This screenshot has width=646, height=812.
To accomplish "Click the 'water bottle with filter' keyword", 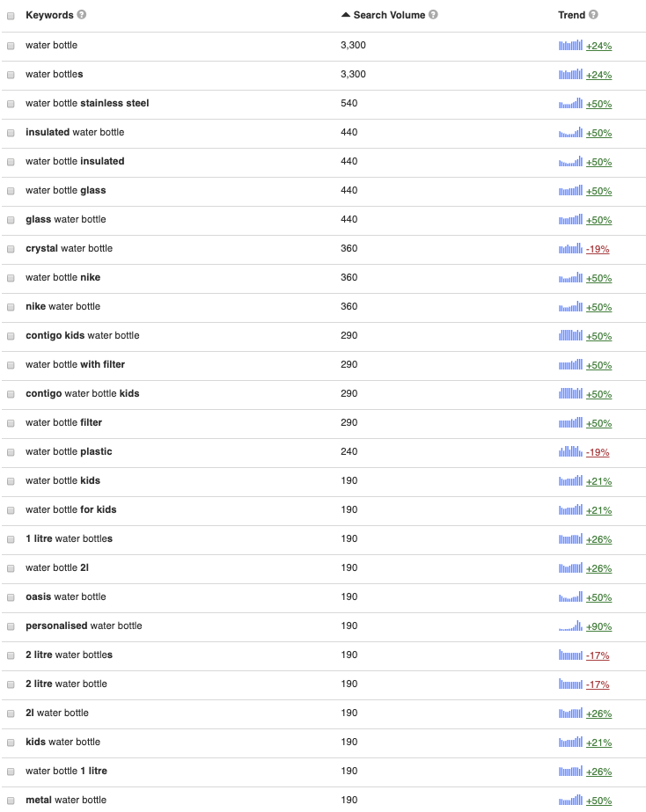I will click(75, 365).
